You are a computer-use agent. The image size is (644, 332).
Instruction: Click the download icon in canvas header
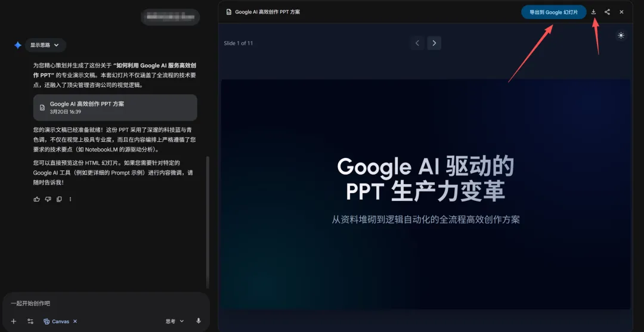pyautogui.click(x=593, y=12)
